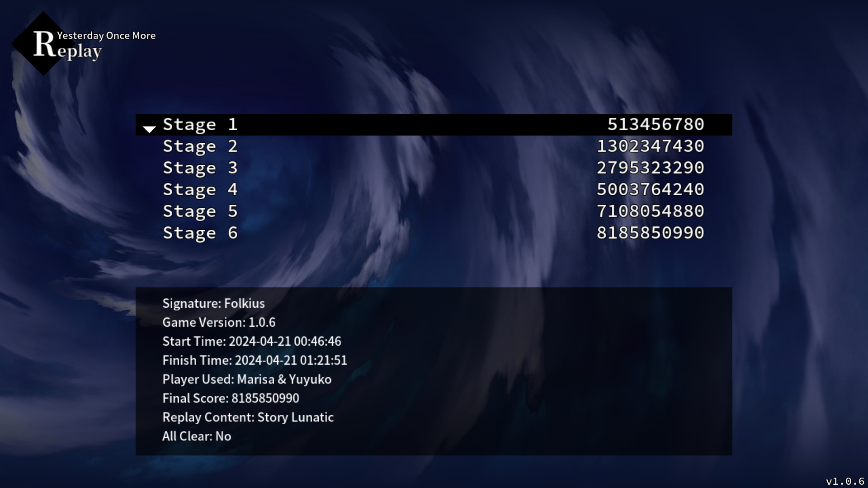
Task: Click the Game Version: 1.0.6 line
Action: 219,322
